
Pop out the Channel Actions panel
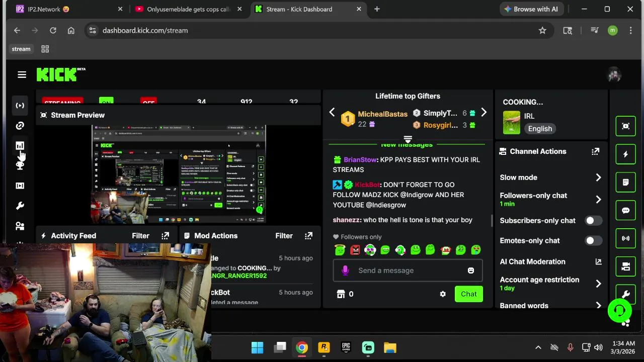[x=596, y=151]
